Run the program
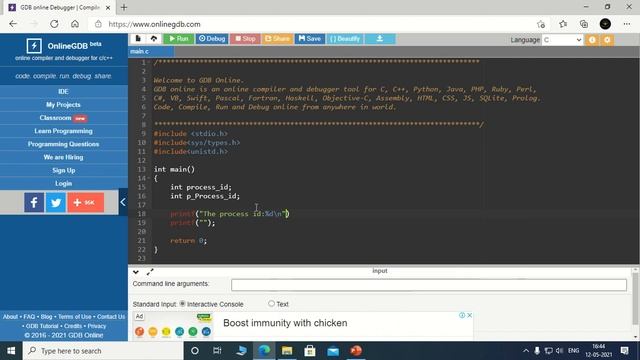640x360 pixels. point(179,39)
